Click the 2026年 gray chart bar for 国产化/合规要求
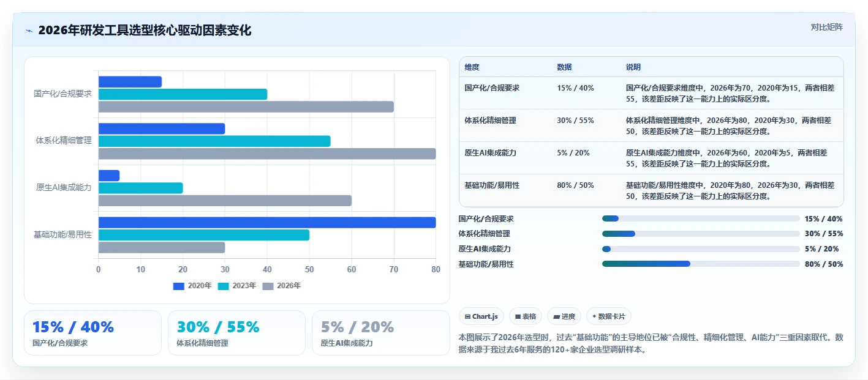 click(246, 106)
